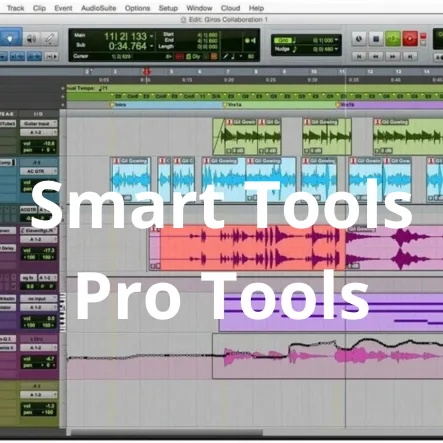Click the Go to End button
This screenshot has width=443, height=443.
click(x=410, y=57)
